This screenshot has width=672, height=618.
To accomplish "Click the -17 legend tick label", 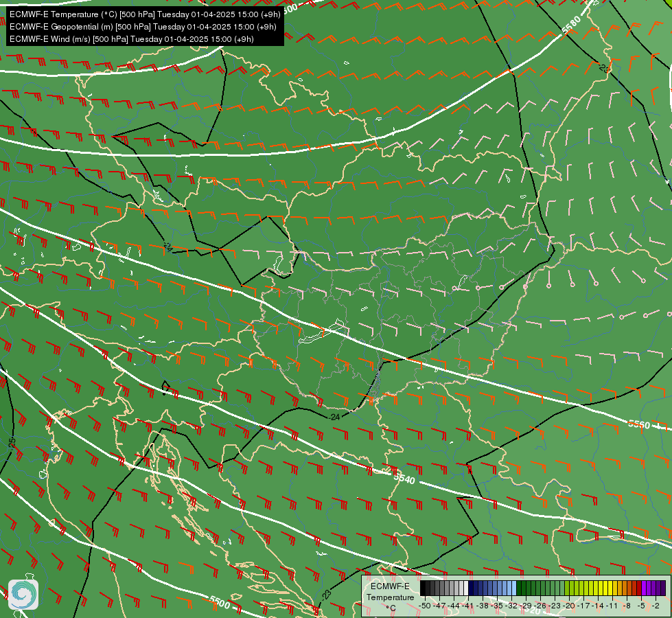I will [x=583, y=606].
